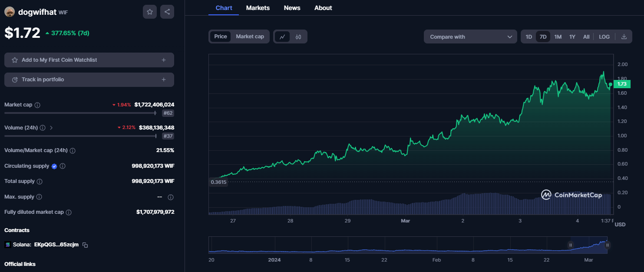Click the chart download icon
Screen dimensions: 644x272
click(x=624, y=36)
